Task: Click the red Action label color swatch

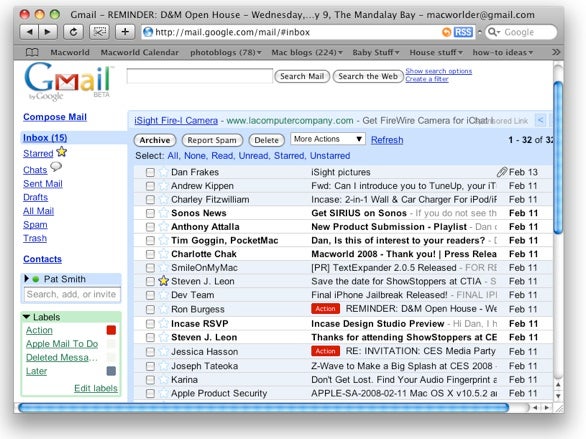Action: [111, 330]
